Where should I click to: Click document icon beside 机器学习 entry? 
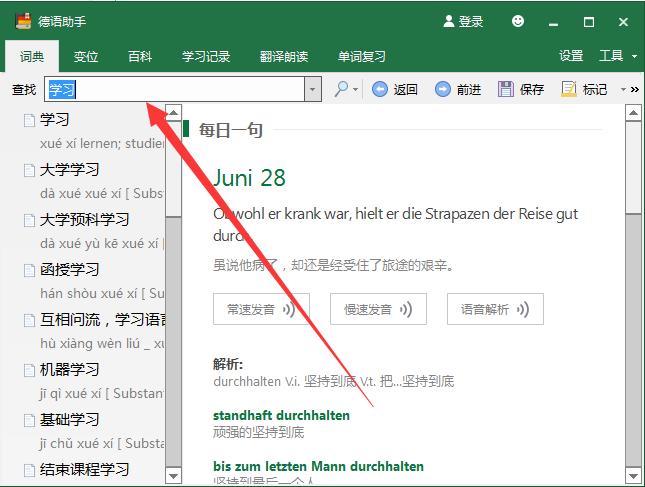tap(29, 370)
